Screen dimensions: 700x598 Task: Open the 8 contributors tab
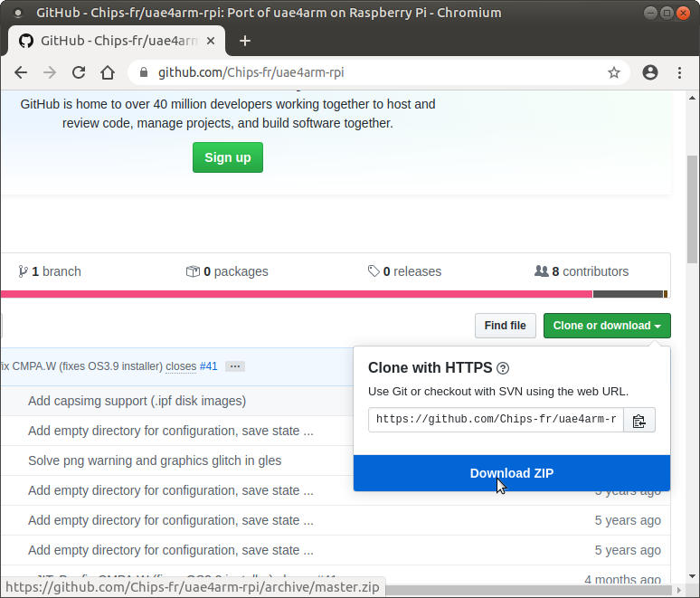point(582,271)
